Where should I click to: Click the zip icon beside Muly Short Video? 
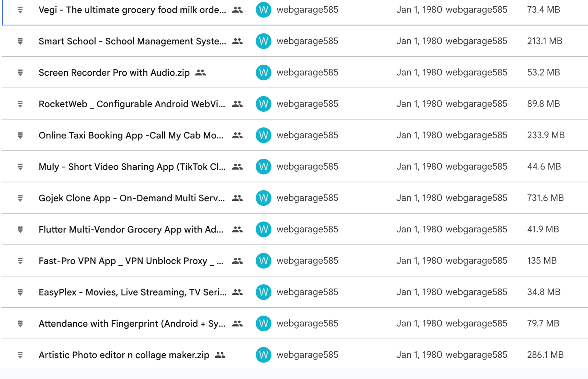[20, 167]
